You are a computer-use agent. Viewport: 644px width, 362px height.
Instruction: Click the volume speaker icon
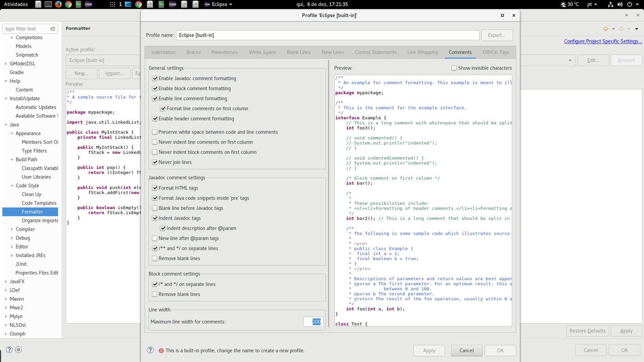(x=620, y=4)
